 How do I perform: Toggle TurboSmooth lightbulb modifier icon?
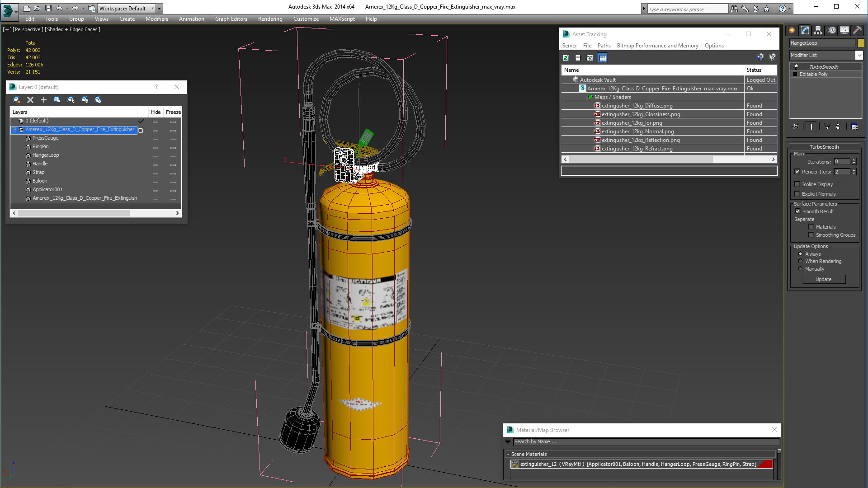[x=796, y=66]
